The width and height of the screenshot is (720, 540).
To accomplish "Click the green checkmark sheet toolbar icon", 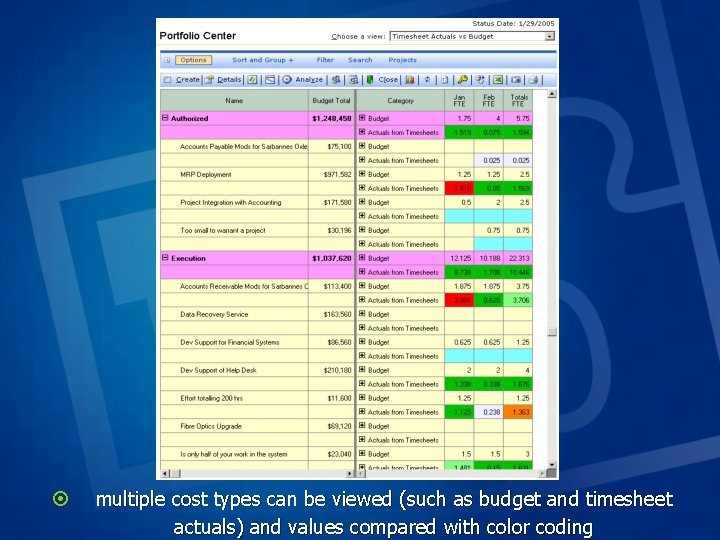I will pos(252,79).
